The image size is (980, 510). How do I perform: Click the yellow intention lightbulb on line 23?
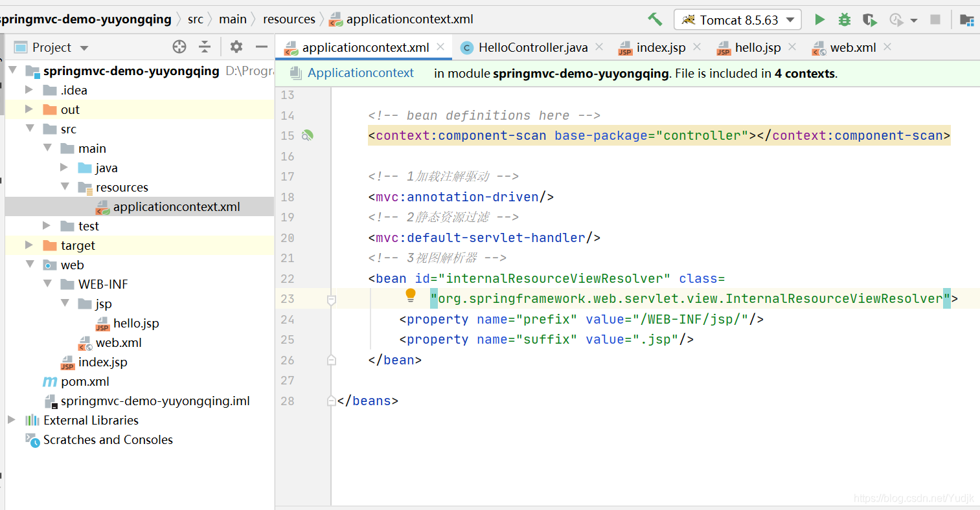pyautogui.click(x=410, y=295)
